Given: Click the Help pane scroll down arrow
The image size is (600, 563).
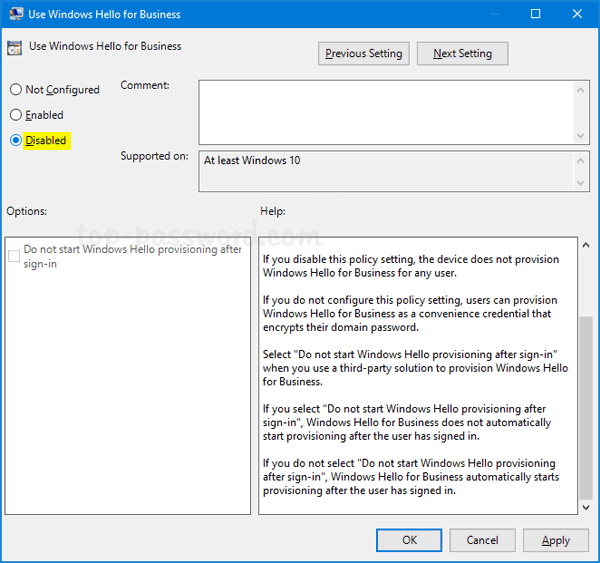Looking at the screenshot, I should pos(585,507).
